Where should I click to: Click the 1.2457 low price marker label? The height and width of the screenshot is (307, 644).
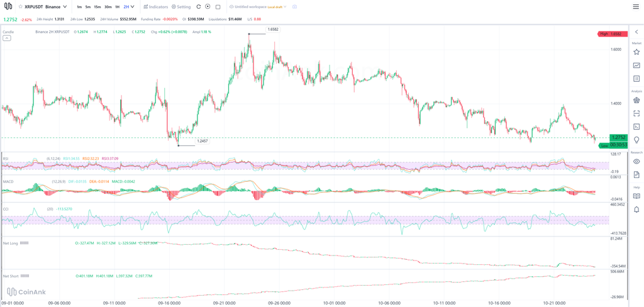(203, 141)
